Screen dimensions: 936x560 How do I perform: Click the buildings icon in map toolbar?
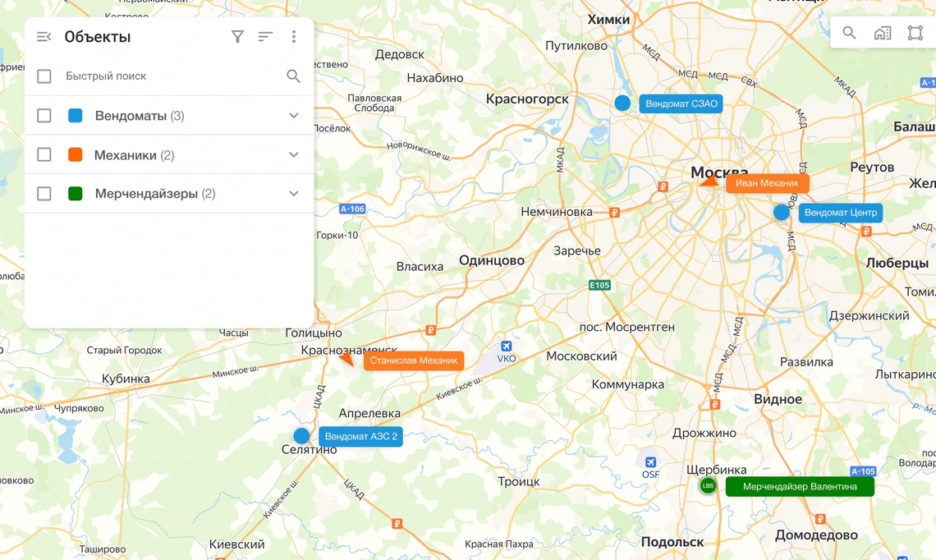882,34
